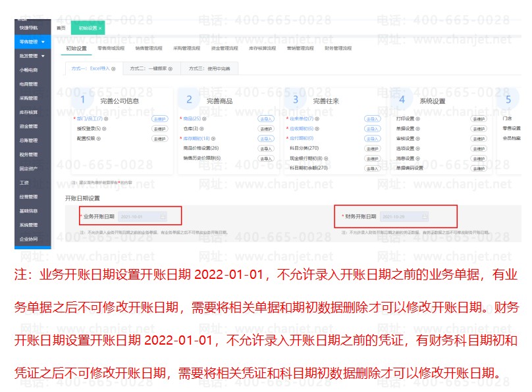532x392 pixels.
Task: Open 固定资产 in the sidebar
Action: tap(28, 168)
